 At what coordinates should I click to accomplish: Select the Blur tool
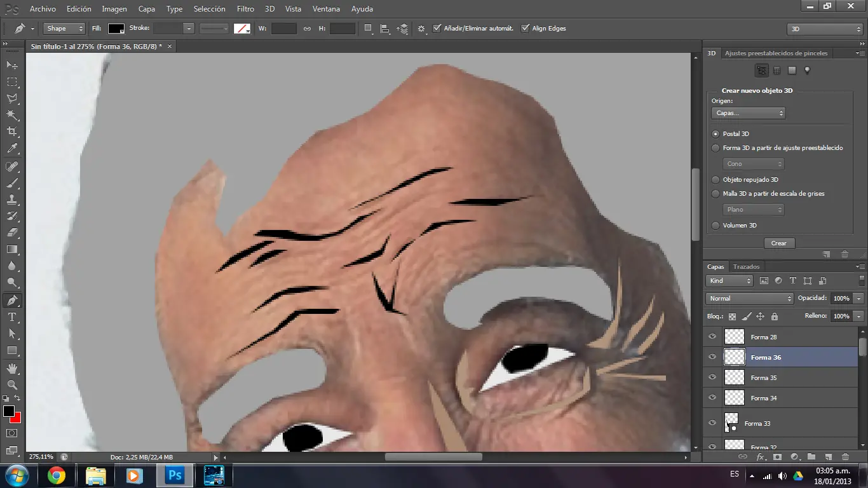pyautogui.click(x=12, y=266)
